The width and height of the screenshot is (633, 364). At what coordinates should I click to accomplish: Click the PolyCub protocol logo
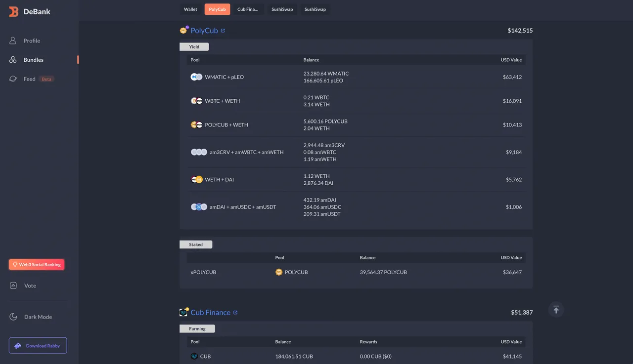(x=184, y=30)
